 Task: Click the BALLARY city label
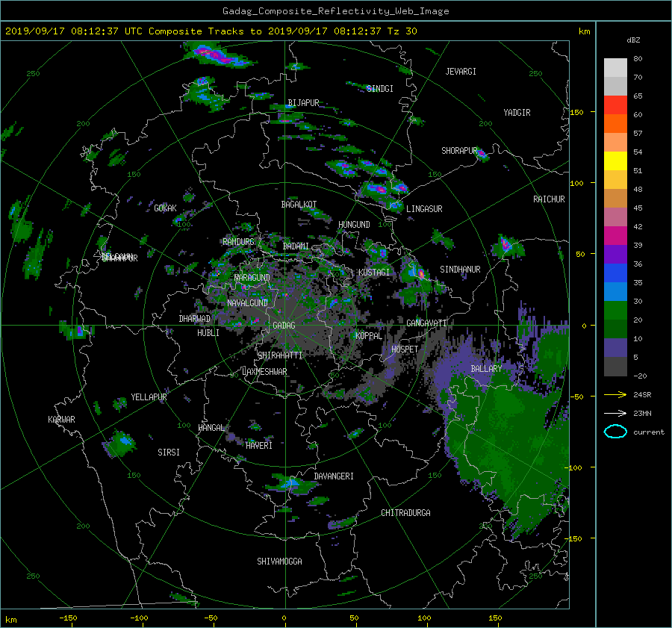point(486,369)
